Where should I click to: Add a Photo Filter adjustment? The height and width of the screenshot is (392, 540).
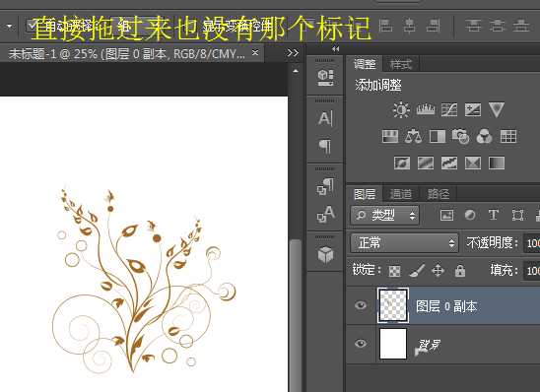(x=460, y=136)
